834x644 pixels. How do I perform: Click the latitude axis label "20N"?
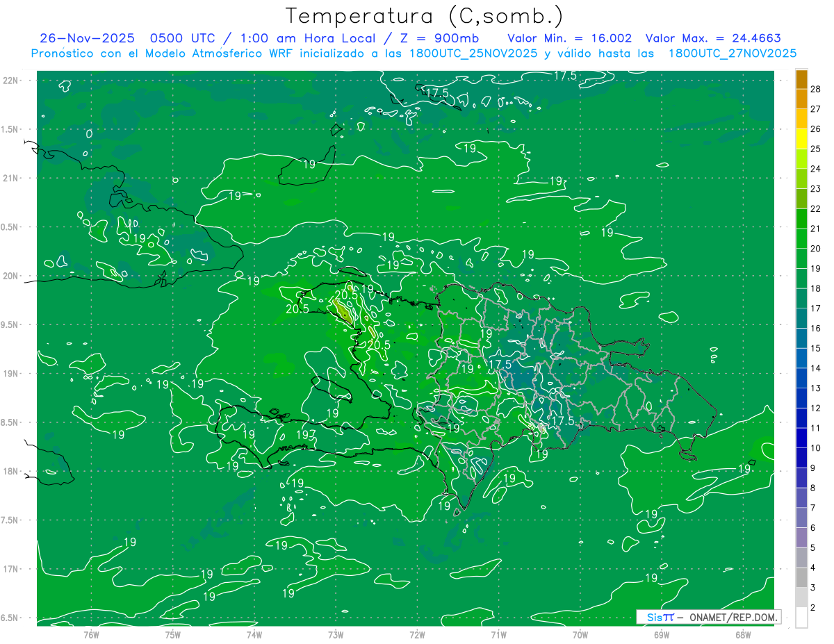12,276
